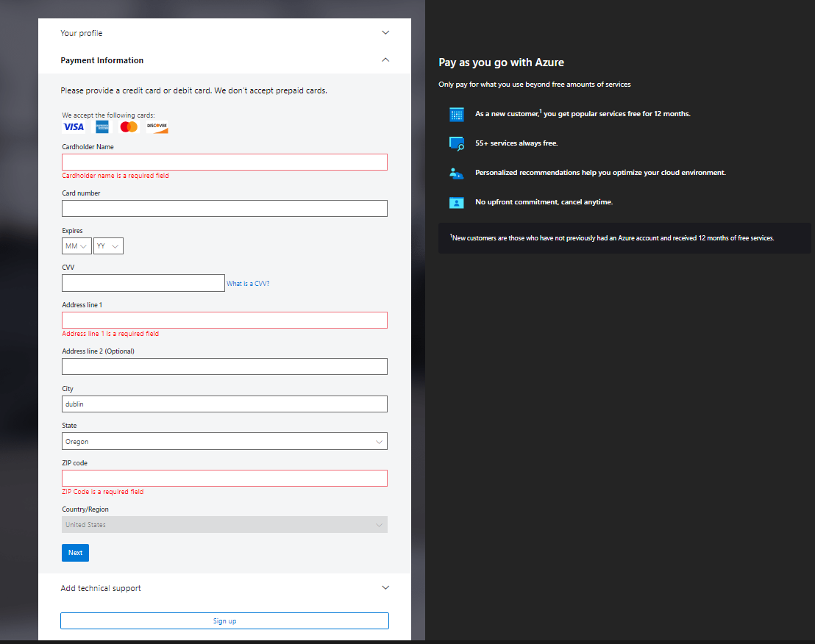
Task: Click the No upfront commitment, cancel anytime text
Action: pos(544,202)
